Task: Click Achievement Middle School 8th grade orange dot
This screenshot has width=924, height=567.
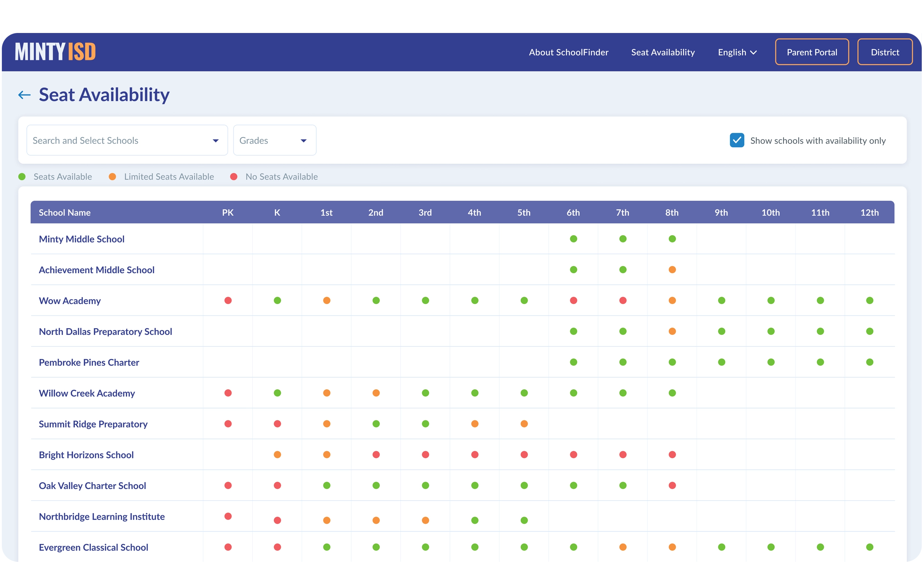Action: pos(672,270)
